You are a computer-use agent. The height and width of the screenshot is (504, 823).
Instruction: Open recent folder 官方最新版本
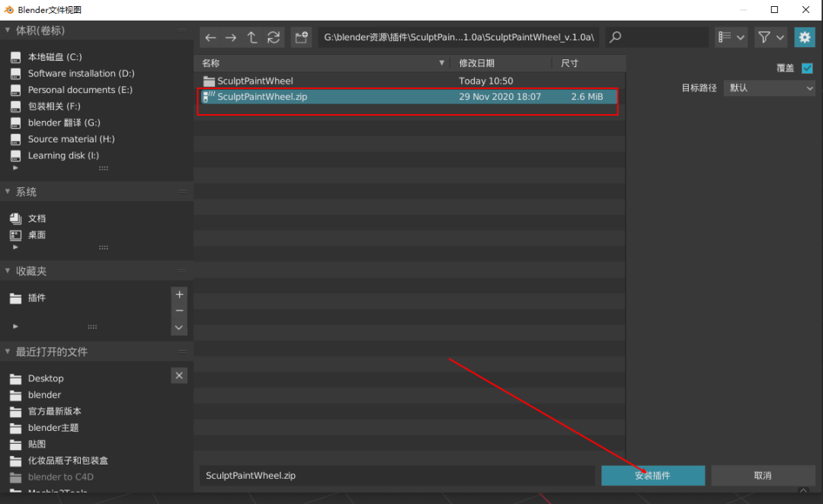pos(55,411)
